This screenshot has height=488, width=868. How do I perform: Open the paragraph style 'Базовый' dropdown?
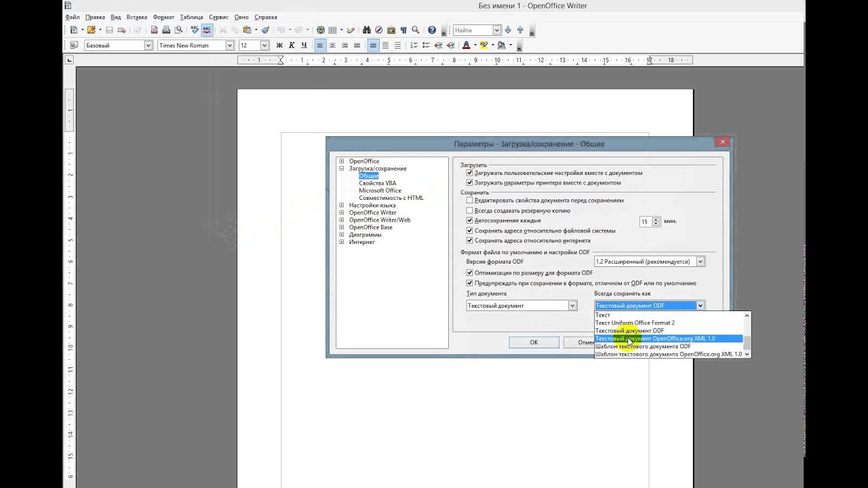tap(149, 45)
